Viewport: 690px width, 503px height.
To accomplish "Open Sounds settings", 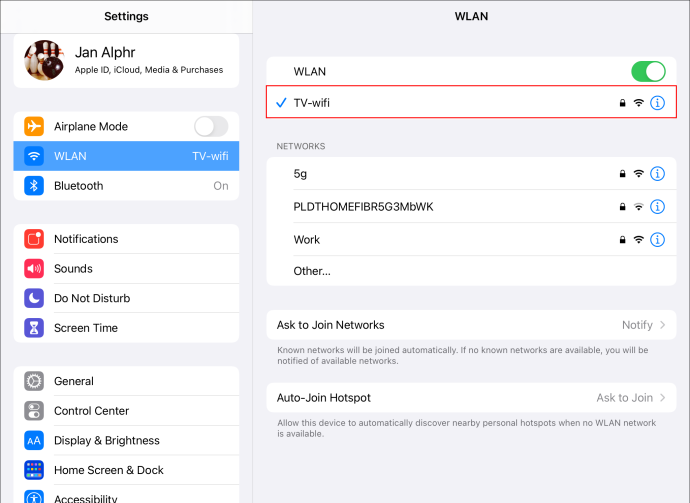I will (126, 268).
